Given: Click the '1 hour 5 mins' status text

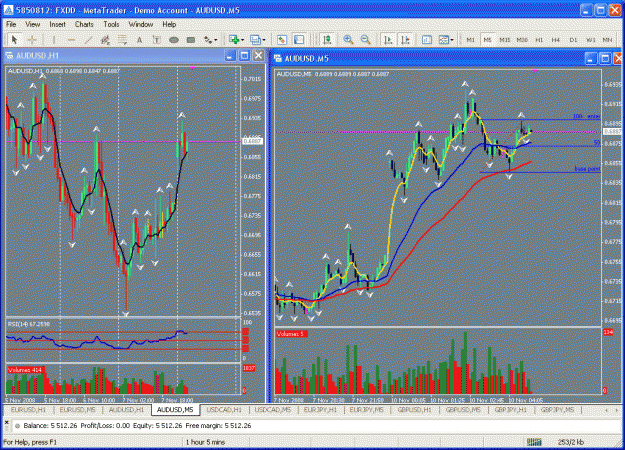Looking at the screenshot, I should (x=205, y=442).
